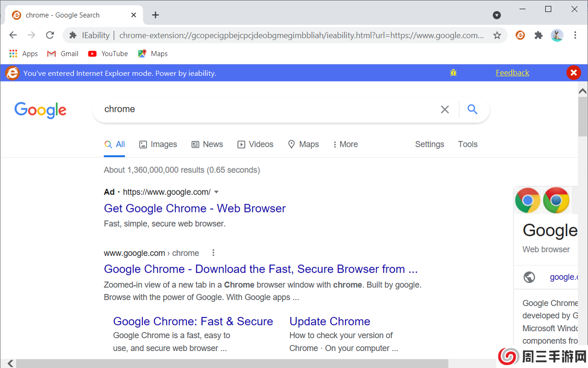Clear the search box with X icon
588x368 pixels.
click(445, 109)
